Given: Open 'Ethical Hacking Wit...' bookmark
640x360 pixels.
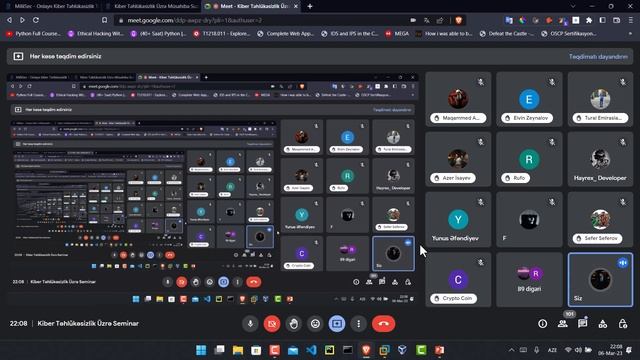Looking at the screenshot, I should [96, 34].
